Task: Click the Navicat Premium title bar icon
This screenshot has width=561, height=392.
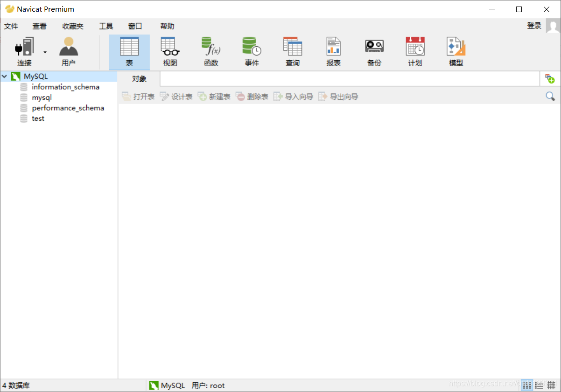Action: 9,9
